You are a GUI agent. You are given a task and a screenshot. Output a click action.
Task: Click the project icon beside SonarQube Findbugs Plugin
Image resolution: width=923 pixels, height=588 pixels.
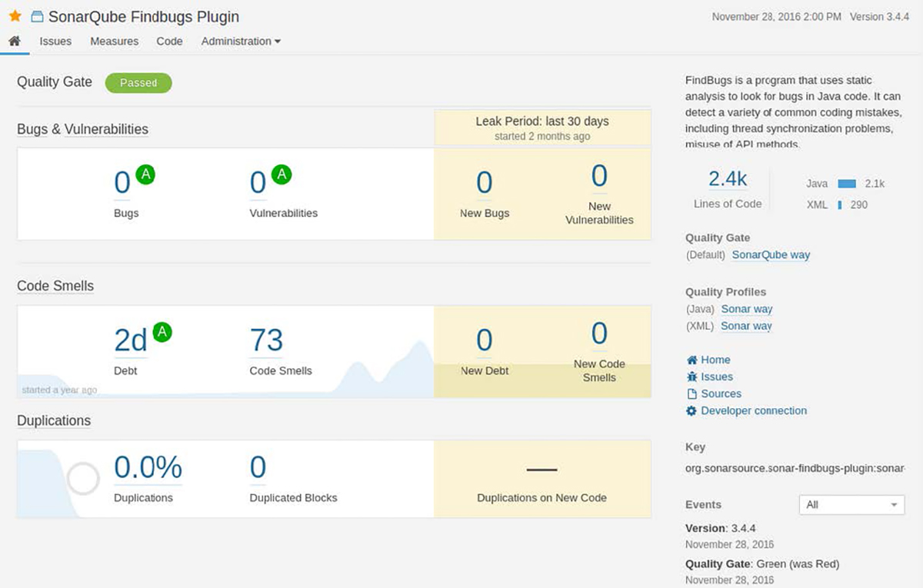click(x=36, y=16)
